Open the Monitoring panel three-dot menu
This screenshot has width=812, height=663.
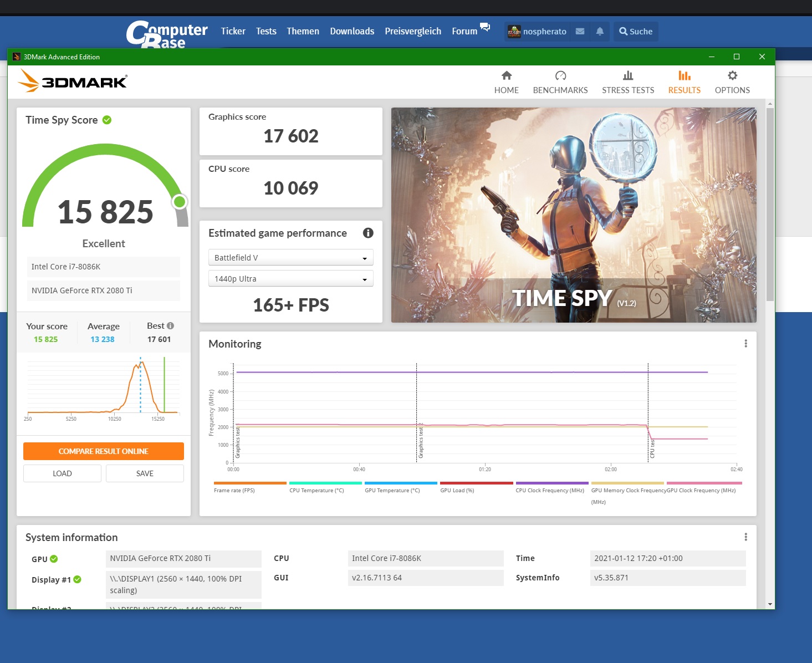[745, 344]
